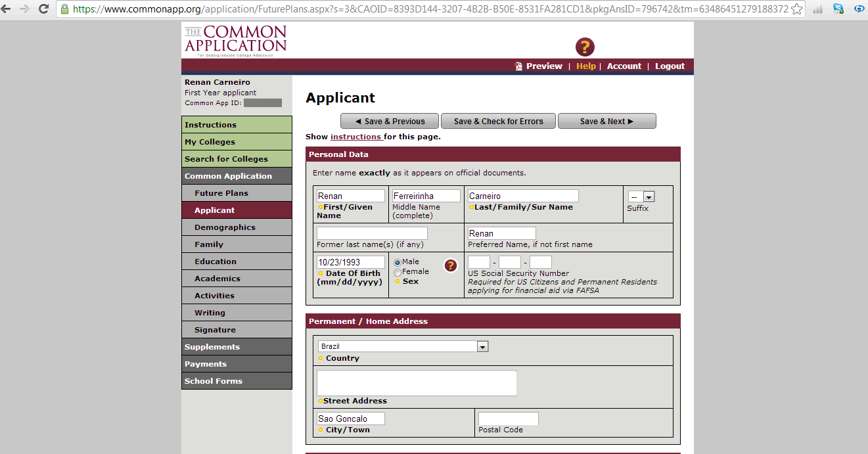Click the City/Town field

[x=351, y=419]
